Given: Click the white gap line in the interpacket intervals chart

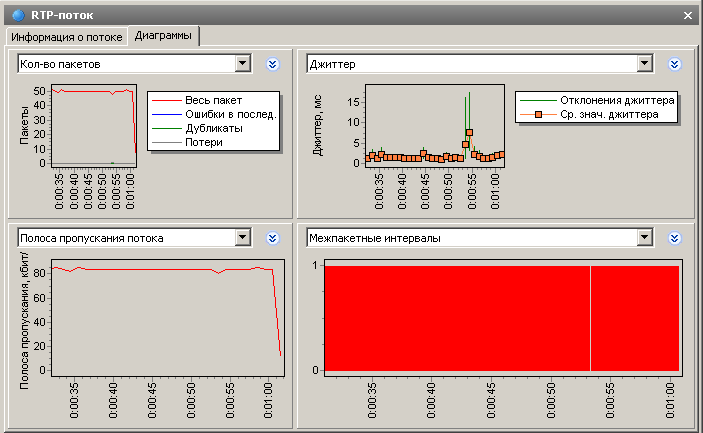Looking at the screenshot, I should 590,318.
